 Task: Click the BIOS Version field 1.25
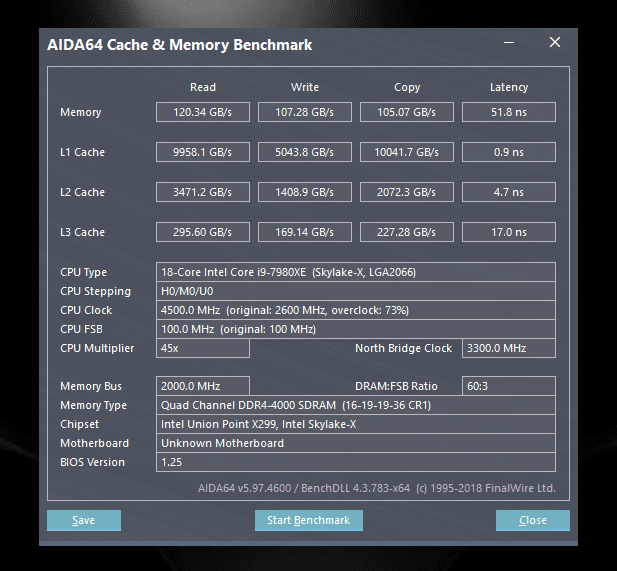click(x=356, y=462)
